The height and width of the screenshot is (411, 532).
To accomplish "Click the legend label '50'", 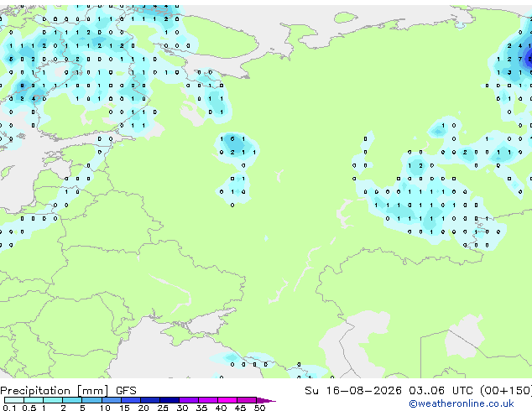I will tap(259, 408).
